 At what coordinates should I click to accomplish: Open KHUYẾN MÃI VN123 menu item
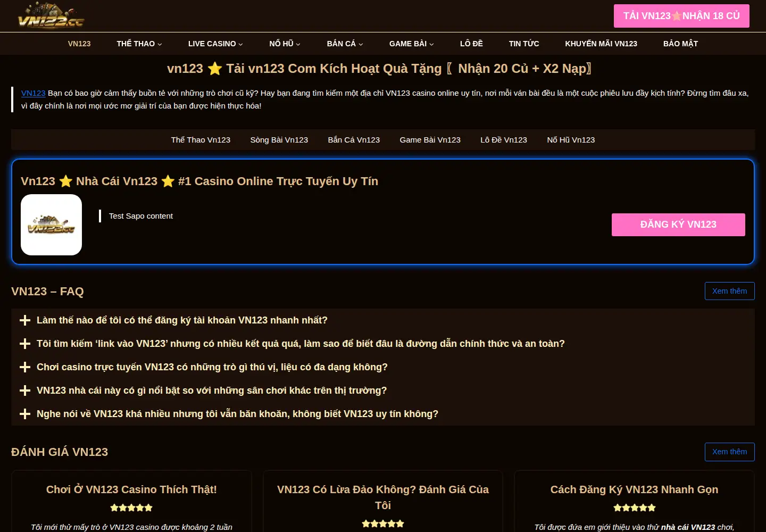[601, 44]
